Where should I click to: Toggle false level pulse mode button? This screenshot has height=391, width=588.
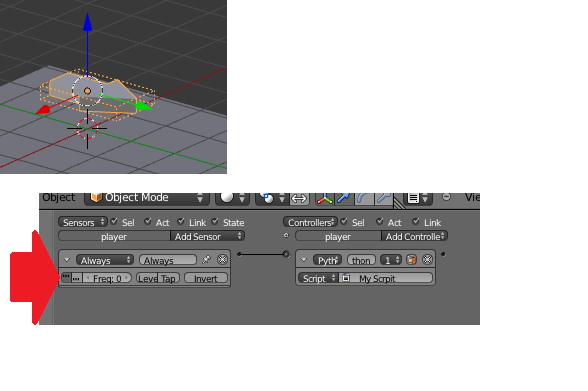[76, 278]
